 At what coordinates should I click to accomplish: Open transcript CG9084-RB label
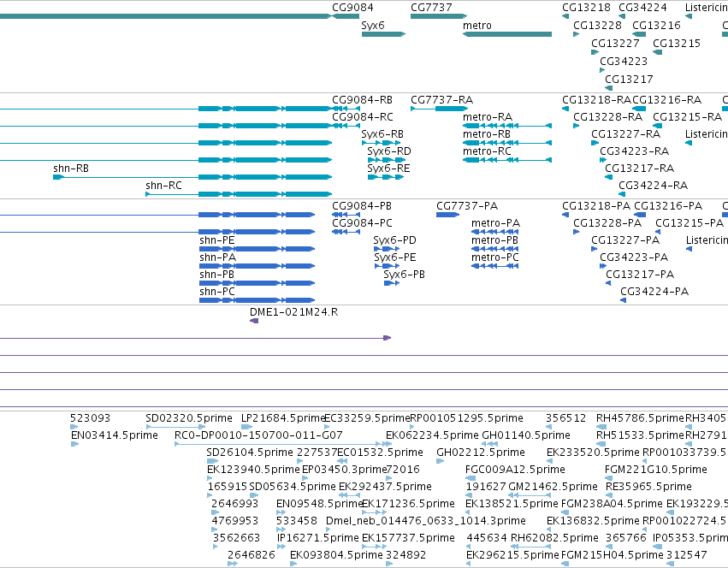[362, 100]
